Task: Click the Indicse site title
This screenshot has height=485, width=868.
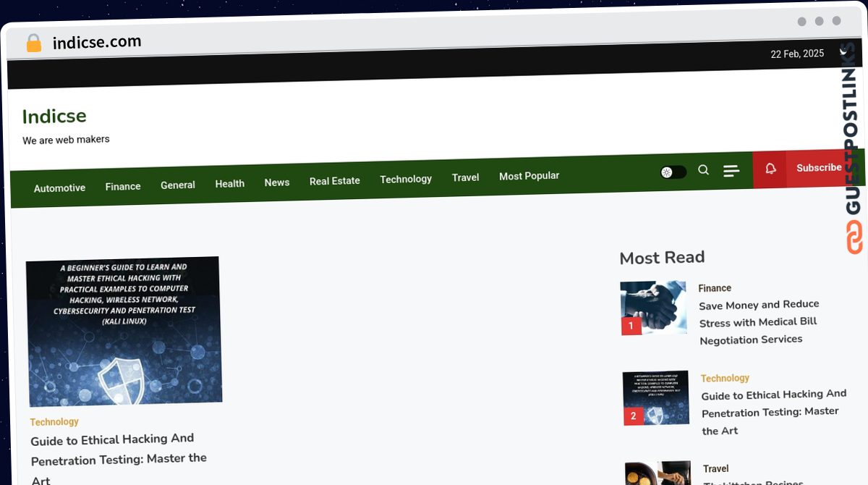Action: point(54,116)
